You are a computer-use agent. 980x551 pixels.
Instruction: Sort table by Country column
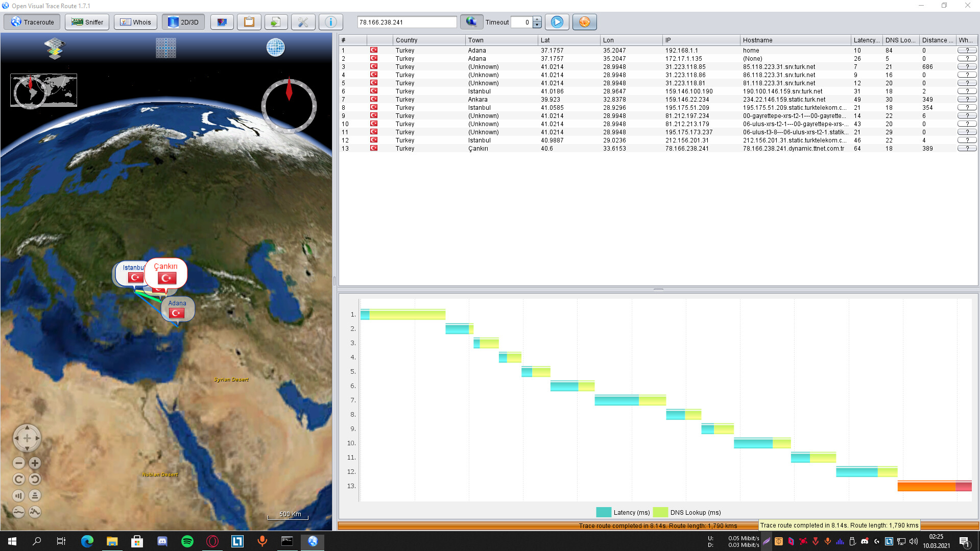[x=429, y=40]
